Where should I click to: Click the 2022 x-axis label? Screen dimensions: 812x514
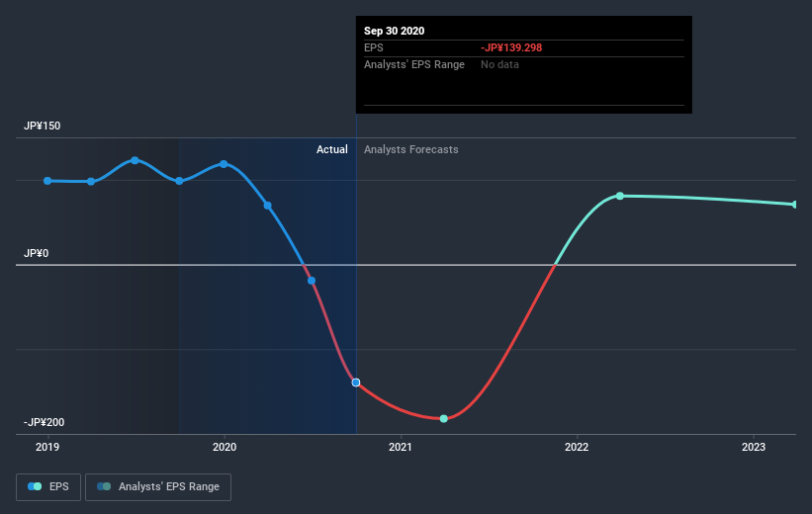[577, 447]
